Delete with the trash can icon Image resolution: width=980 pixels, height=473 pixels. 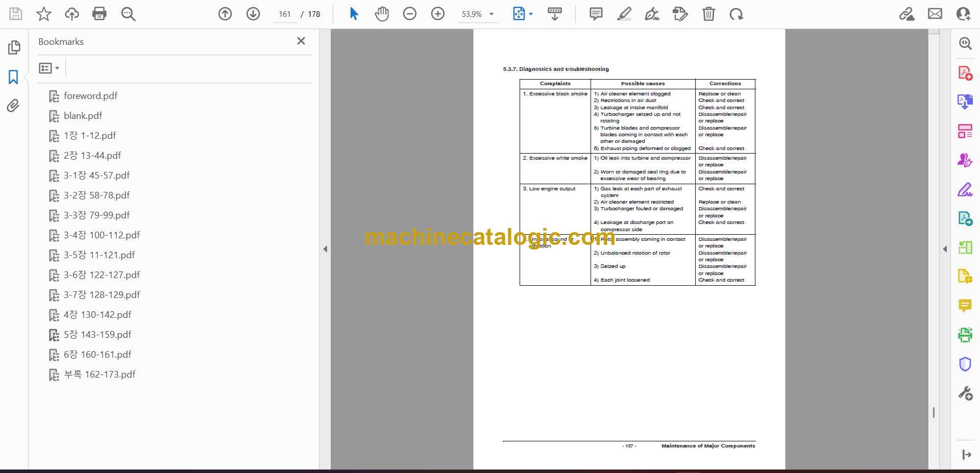pos(708,14)
